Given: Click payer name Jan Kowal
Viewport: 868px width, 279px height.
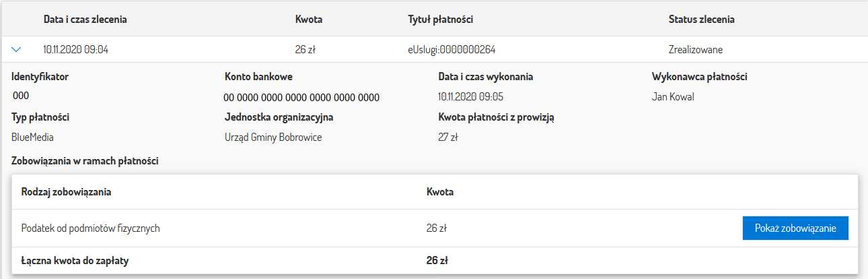Looking at the screenshot, I should 673,96.
